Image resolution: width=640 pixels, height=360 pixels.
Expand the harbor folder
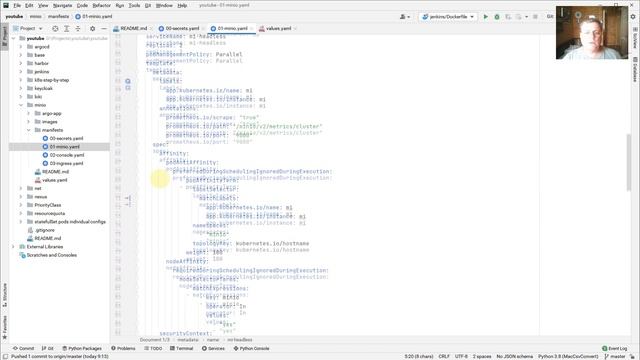click(x=21, y=63)
